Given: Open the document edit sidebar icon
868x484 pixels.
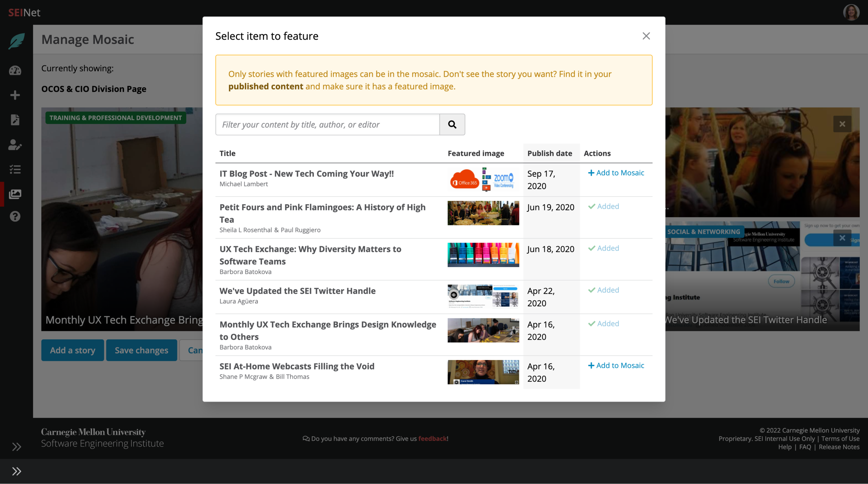Looking at the screenshot, I should [15, 120].
